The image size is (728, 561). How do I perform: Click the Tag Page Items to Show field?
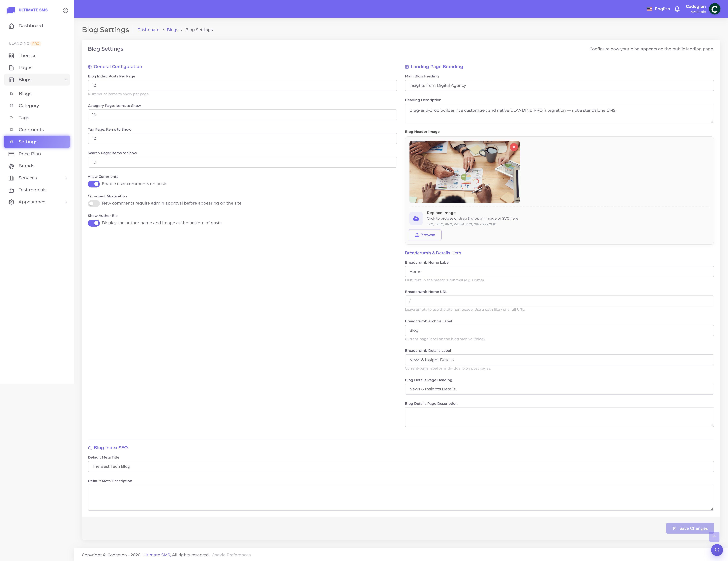point(242,139)
